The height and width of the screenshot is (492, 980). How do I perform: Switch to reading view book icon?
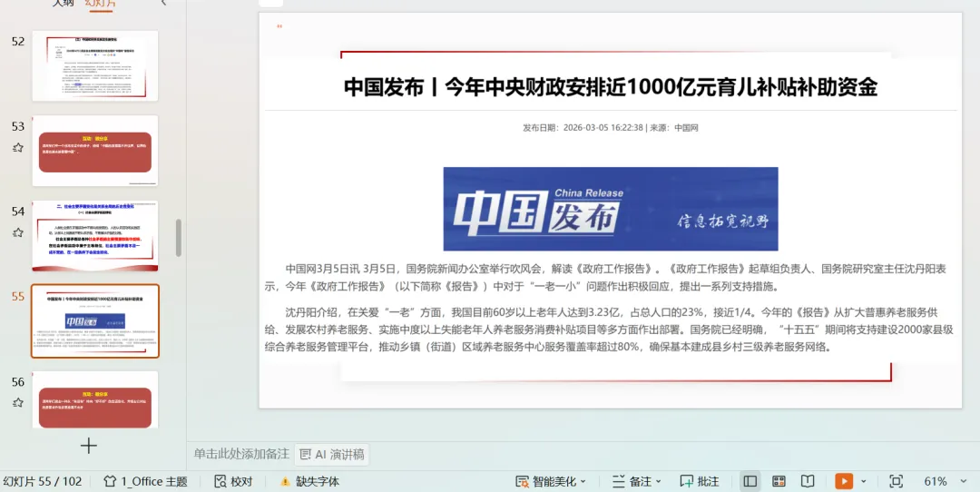pos(808,481)
